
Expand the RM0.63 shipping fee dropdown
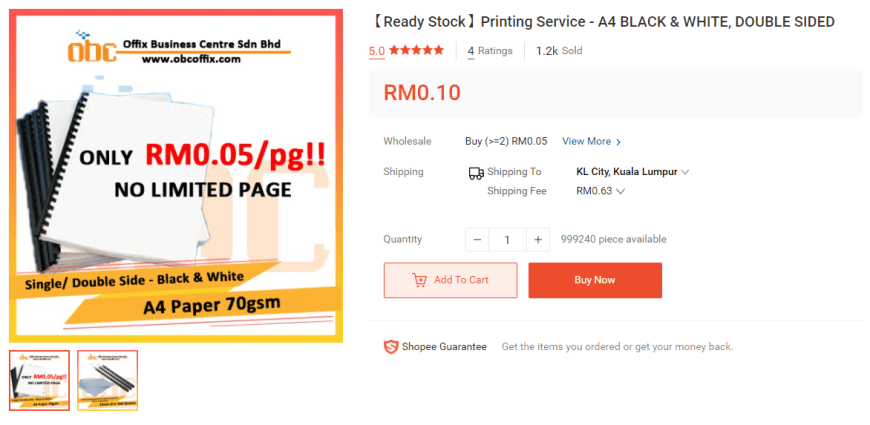pyautogui.click(x=600, y=191)
